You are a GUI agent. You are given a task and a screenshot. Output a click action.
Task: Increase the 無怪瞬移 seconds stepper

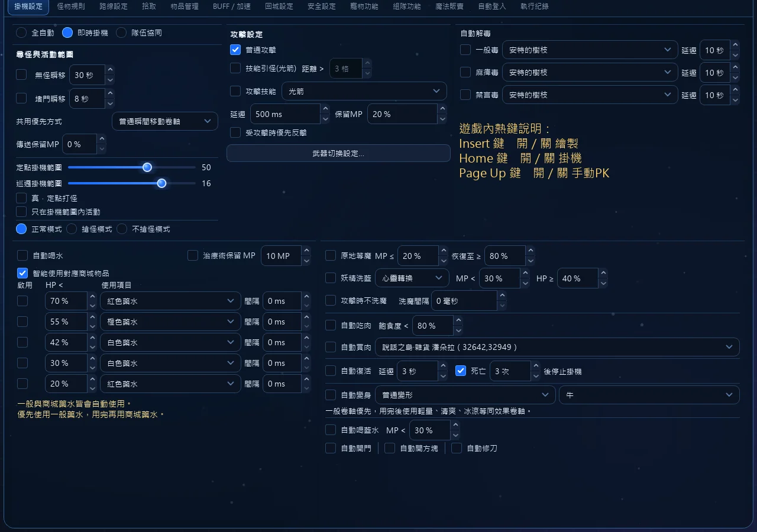110,70
